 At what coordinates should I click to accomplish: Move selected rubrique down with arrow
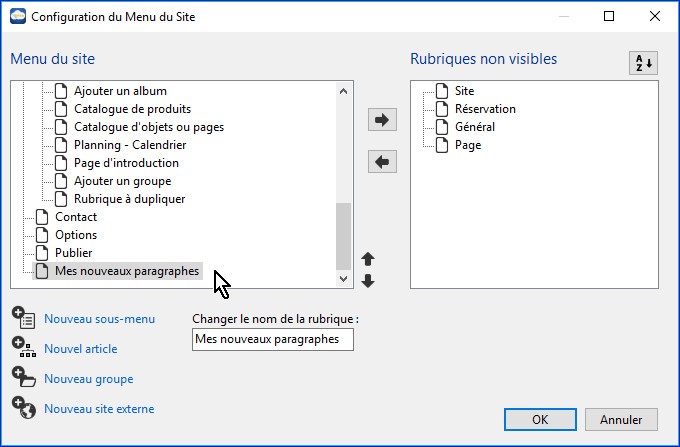coord(368,281)
